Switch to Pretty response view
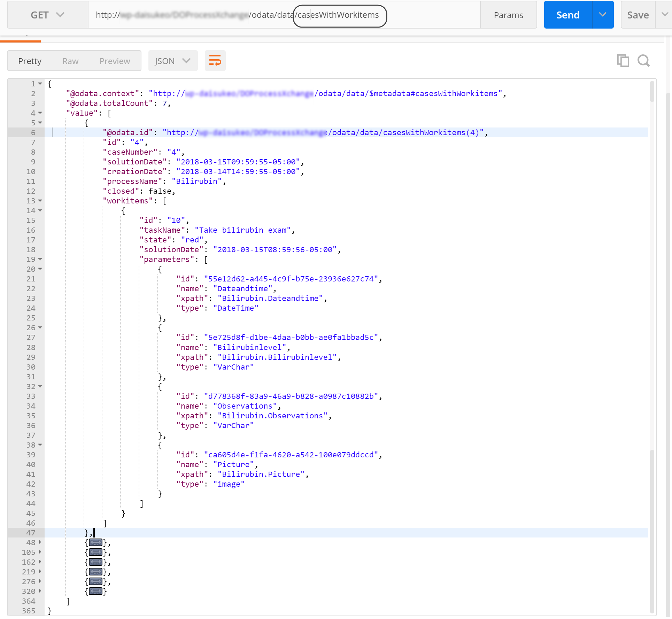The image size is (672, 619). click(x=30, y=61)
